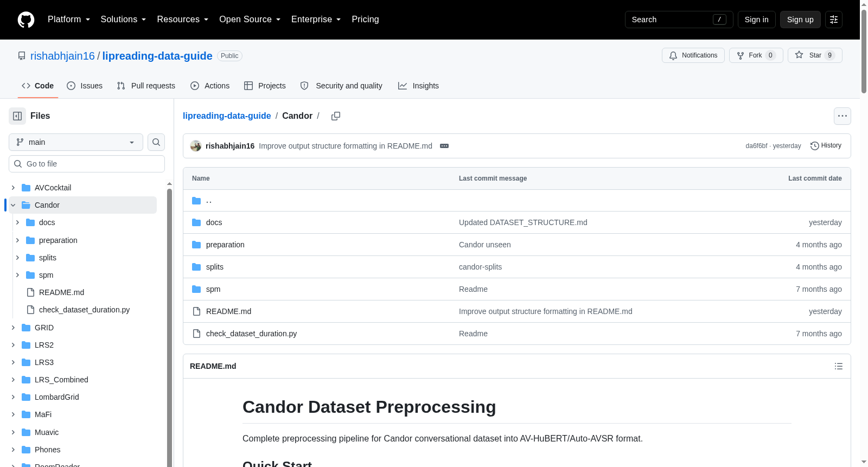Viewport: 868px width, 467px height.
Task: Show the full commit message ellipsis
Action: [444, 146]
